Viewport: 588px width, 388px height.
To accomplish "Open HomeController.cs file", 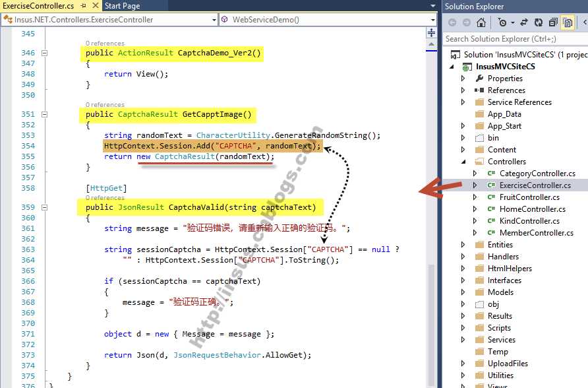I will pyautogui.click(x=532, y=209).
